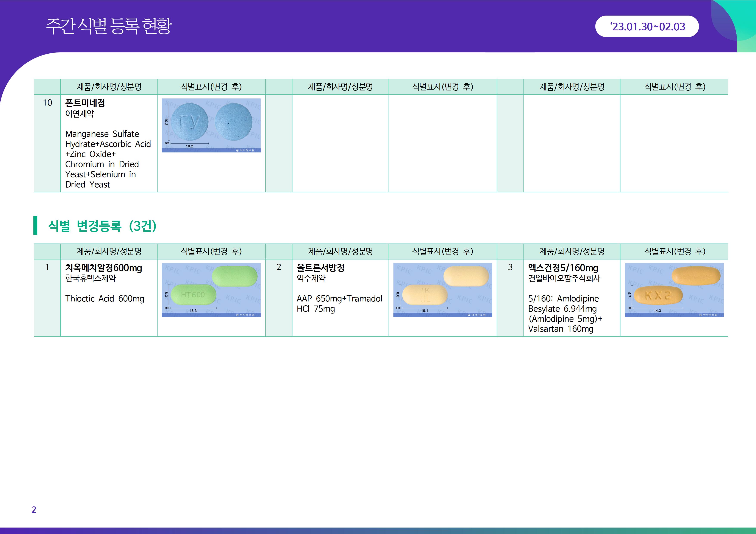The image size is (756, 534).
Task: Click company name 건일바이오팜주식회사
Action: click(x=564, y=278)
